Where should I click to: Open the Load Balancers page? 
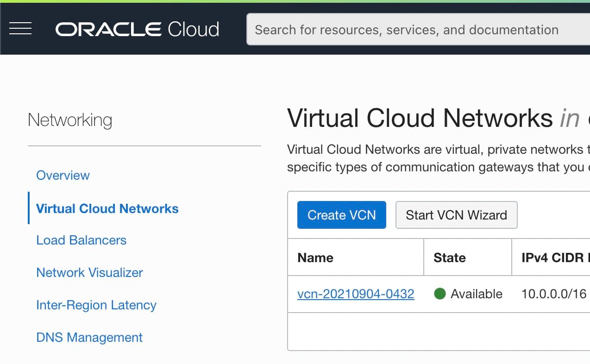[x=81, y=240]
